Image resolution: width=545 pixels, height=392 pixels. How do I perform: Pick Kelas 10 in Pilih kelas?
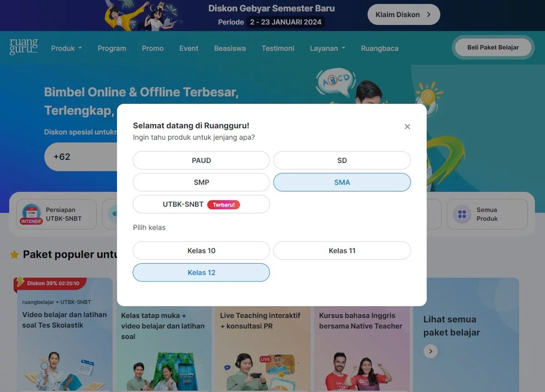(x=201, y=251)
